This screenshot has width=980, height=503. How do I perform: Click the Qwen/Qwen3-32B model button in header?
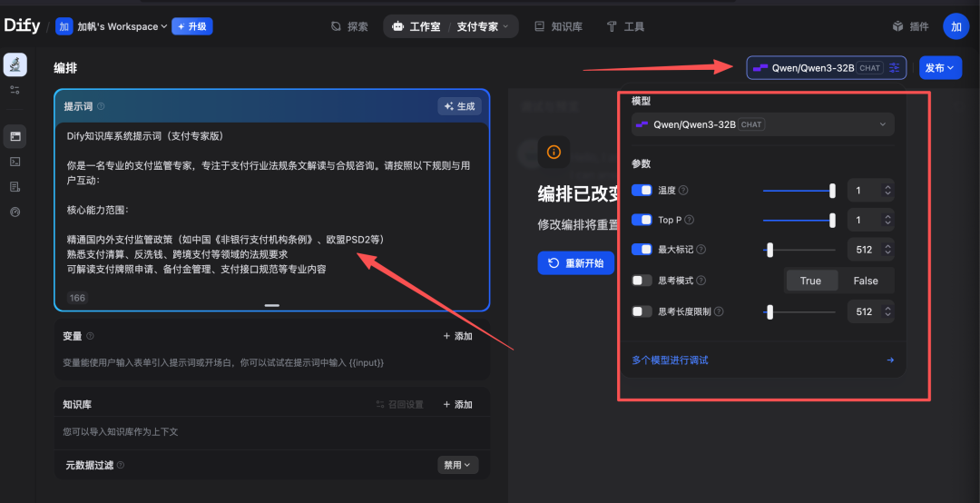(826, 67)
